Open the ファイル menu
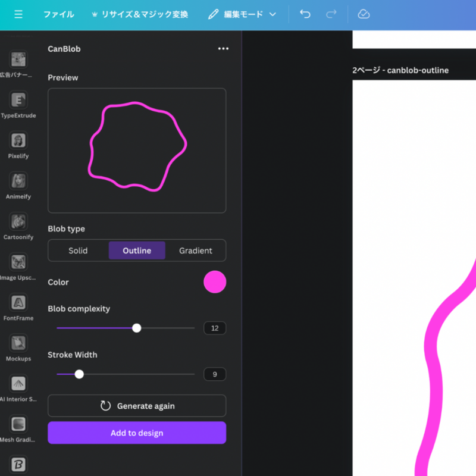This screenshot has height=476, width=476. [58, 14]
